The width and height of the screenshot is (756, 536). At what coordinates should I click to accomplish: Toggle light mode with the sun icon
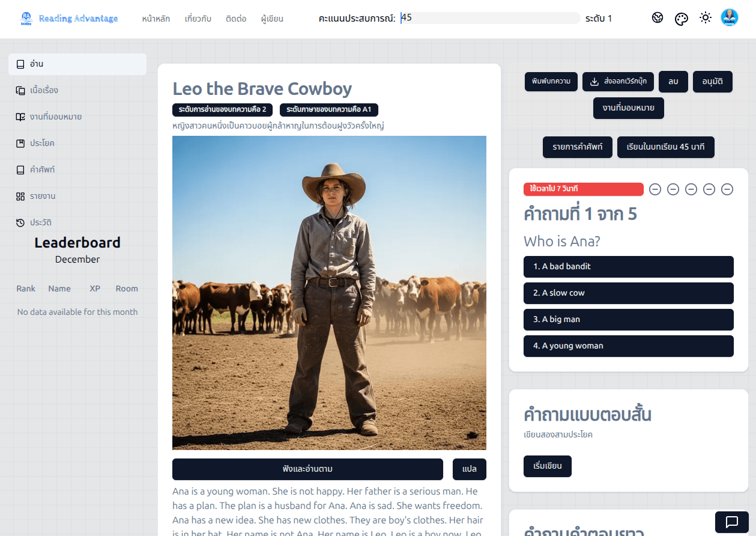[706, 18]
